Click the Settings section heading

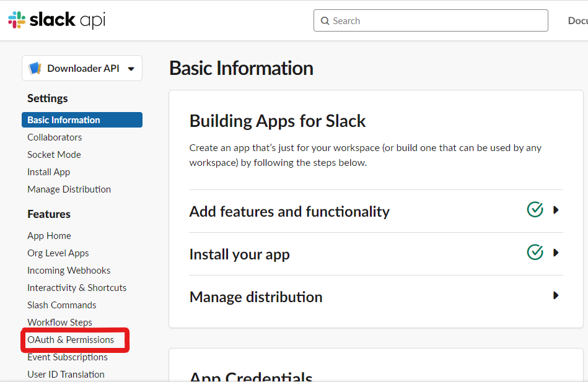48,98
